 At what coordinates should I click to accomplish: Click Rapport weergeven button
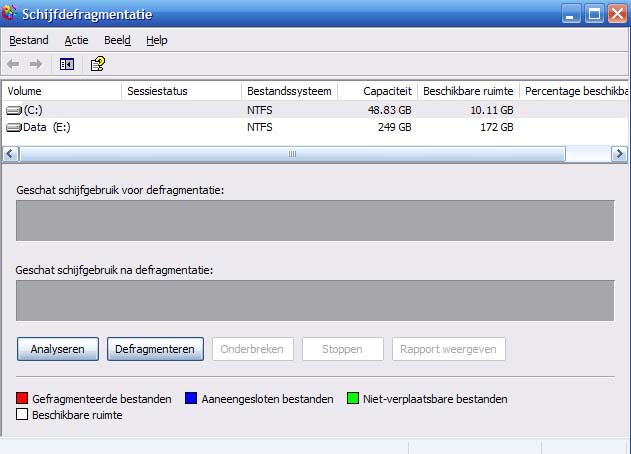449,349
